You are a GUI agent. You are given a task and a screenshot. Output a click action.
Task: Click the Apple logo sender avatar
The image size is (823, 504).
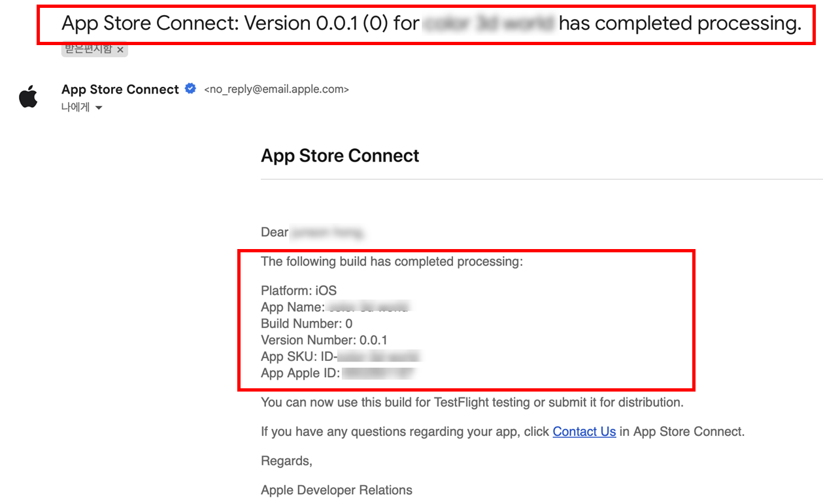pos(28,97)
